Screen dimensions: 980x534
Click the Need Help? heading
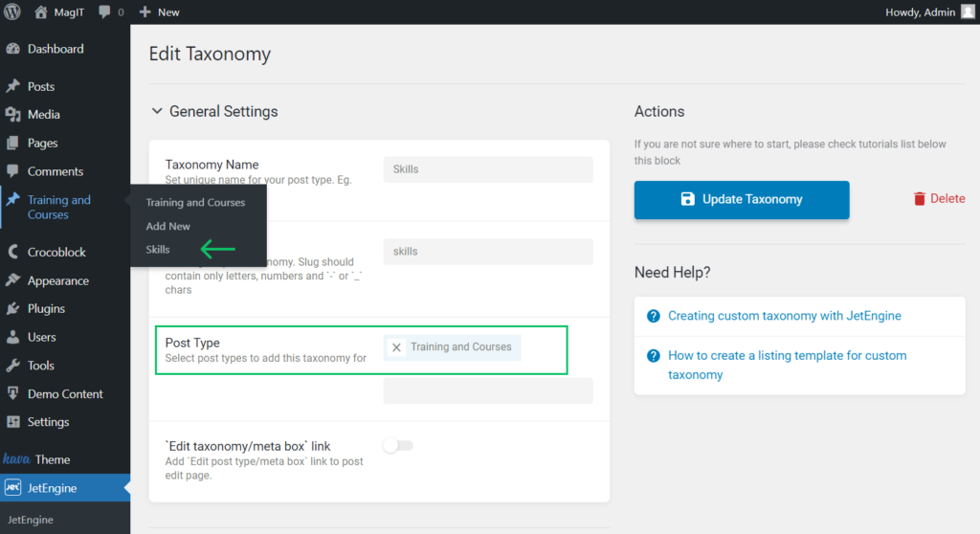pyautogui.click(x=673, y=272)
